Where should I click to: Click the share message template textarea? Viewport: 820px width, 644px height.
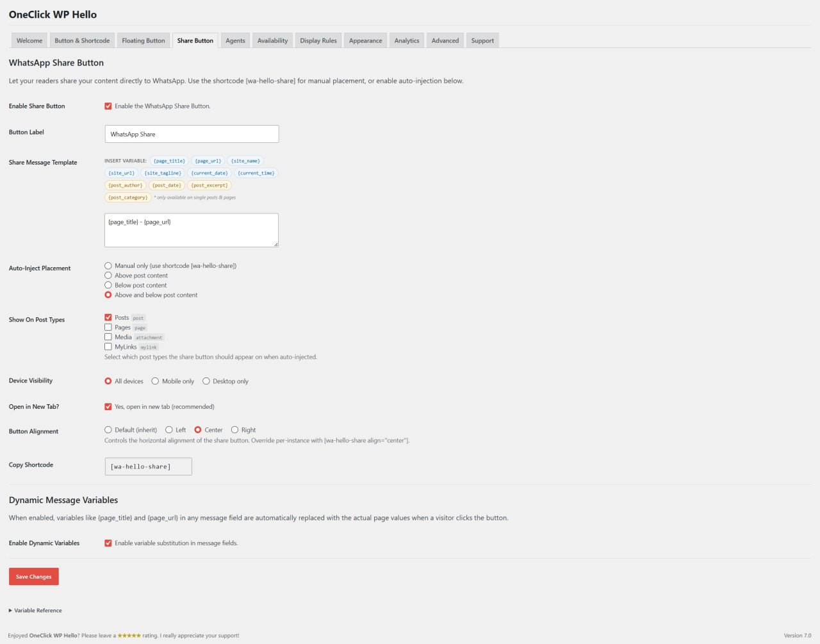(192, 230)
